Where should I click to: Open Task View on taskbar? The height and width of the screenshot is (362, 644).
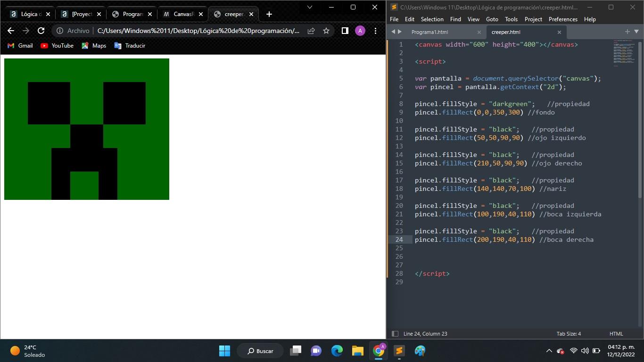pyautogui.click(x=296, y=351)
